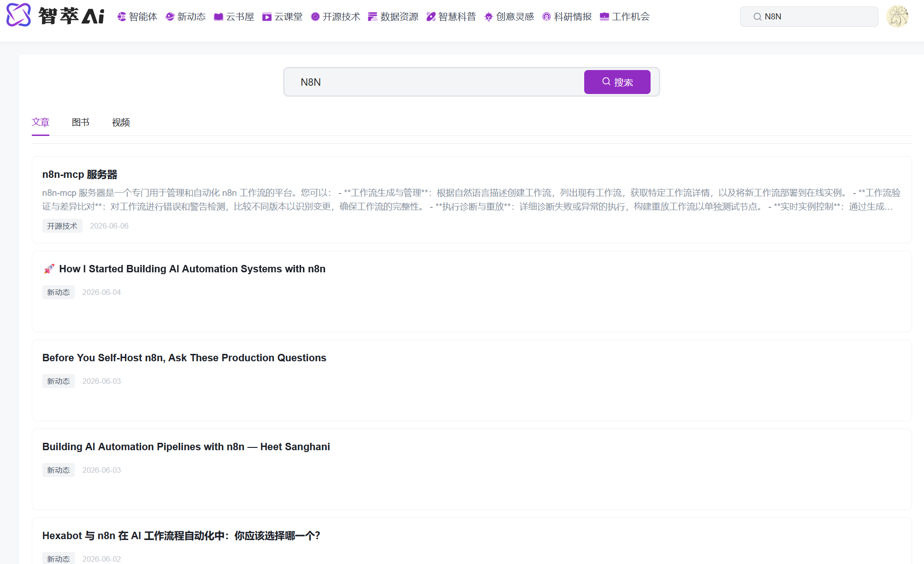Click the date 2026-06-02

101,559
